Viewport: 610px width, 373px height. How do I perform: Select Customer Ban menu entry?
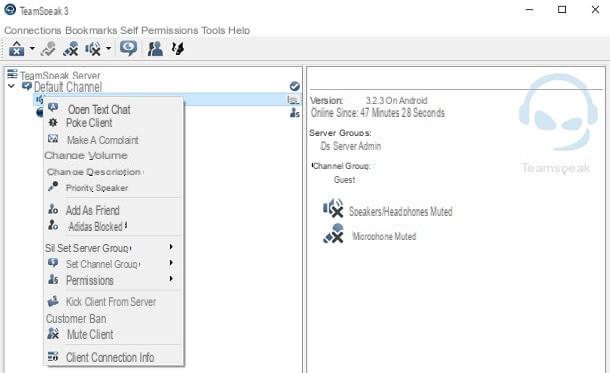(76, 319)
